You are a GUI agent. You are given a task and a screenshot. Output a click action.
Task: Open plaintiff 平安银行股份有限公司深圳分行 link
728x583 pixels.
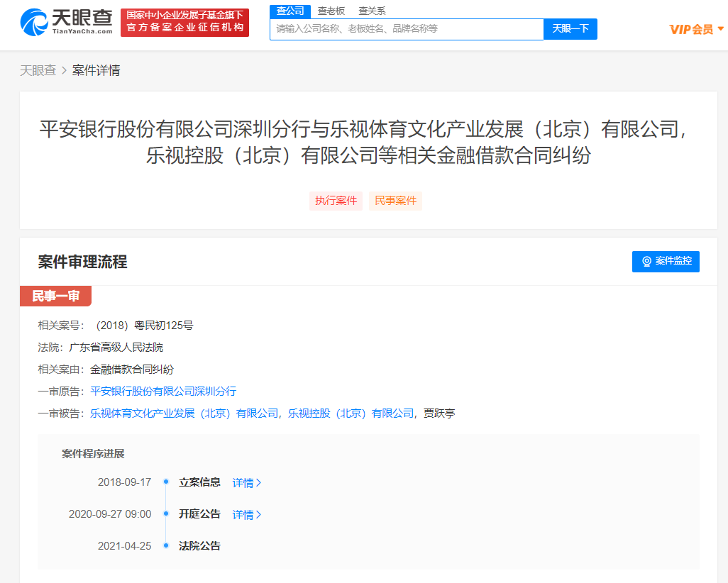coord(163,391)
